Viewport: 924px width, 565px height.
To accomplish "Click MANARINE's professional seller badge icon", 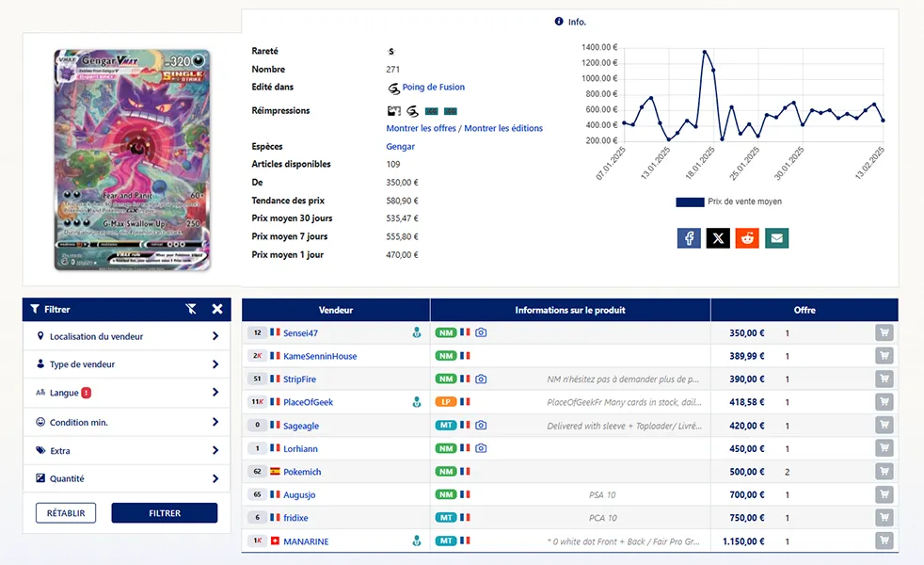I will (x=417, y=541).
